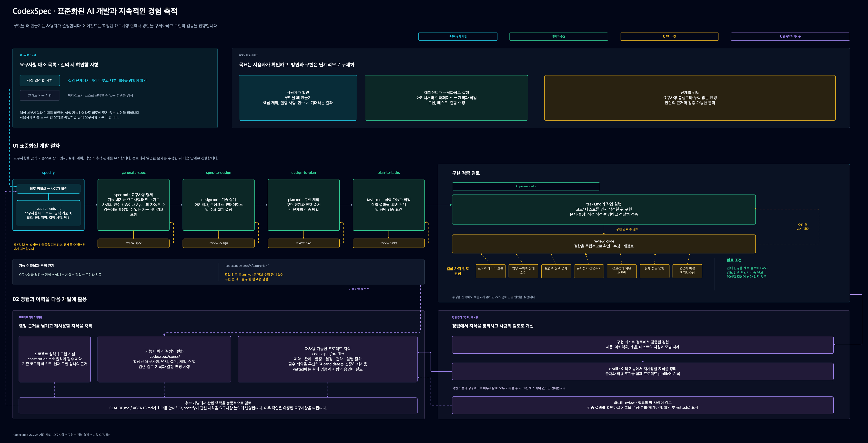Screen dimensions: 868x443
Task: Select the '맡겨도 되는 사항' box
Action: pyautogui.click(x=40, y=95)
